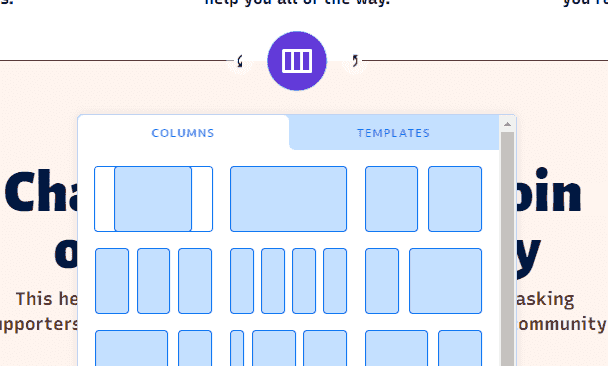Viewport: 608px width, 366px height.
Task: Click the curved arrow right of the purple button
Action: (355, 61)
